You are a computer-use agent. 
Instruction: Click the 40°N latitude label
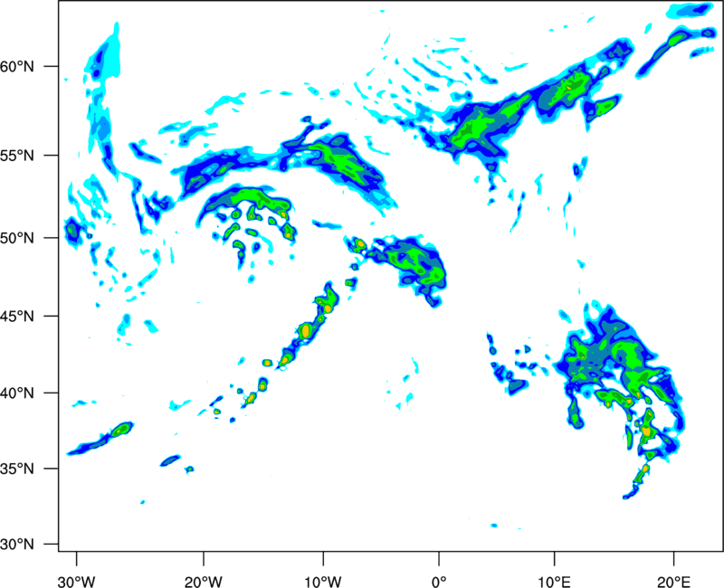pyautogui.click(x=17, y=394)
